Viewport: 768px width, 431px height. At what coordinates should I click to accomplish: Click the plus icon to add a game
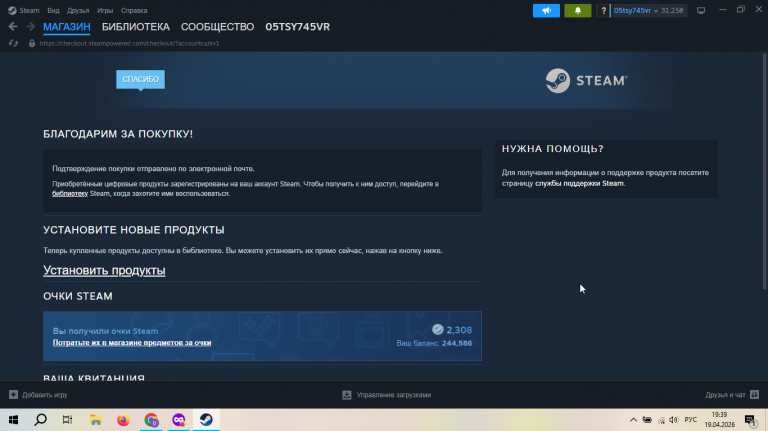pos(13,394)
